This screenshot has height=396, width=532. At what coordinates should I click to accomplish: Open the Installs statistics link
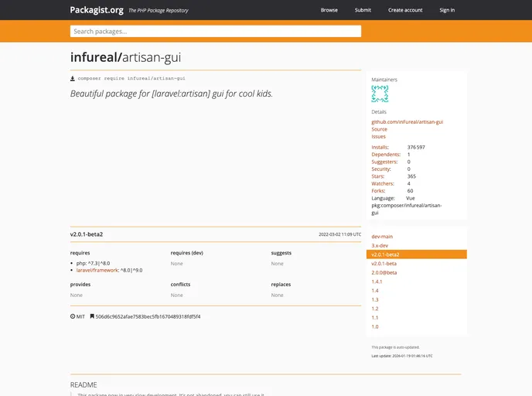coord(380,147)
